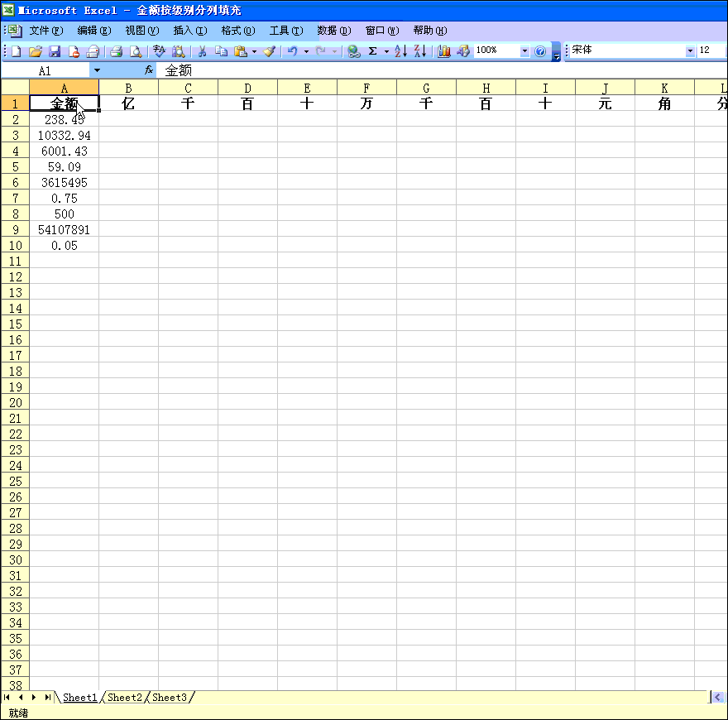Switch to the Sheet3 tab

tap(170, 698)
